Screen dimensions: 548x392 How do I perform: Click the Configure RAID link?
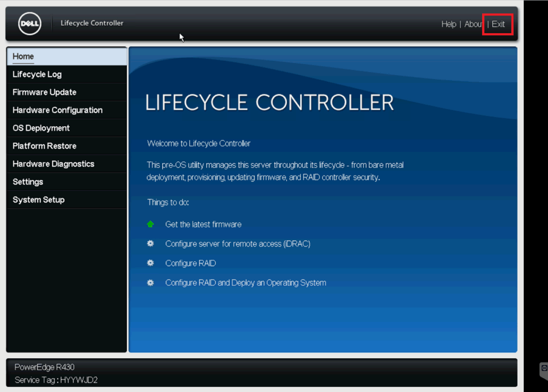[191, 263]
